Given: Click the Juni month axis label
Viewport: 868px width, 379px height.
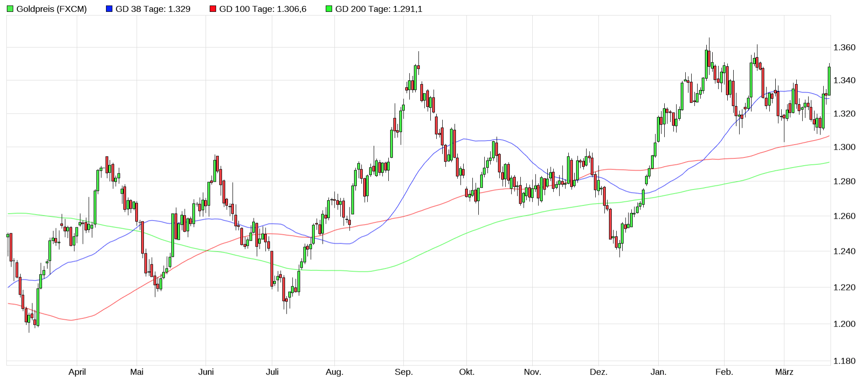Looking at the screenshot, I should point(206,372).
